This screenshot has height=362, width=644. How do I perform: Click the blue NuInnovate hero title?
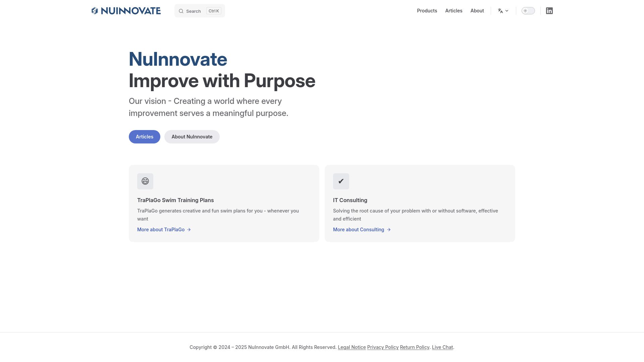(x=178, y=59)
